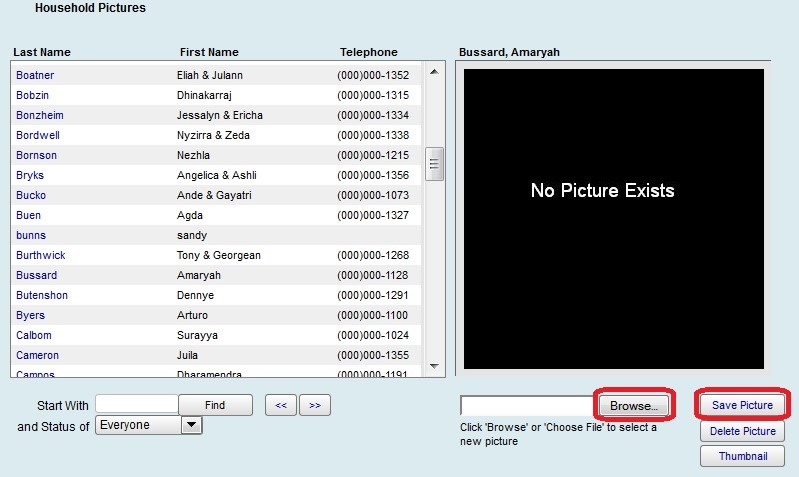This screenshot has width=799, height=477.
Task: Click first name Tony & Georgean
Action: (219, 255)
